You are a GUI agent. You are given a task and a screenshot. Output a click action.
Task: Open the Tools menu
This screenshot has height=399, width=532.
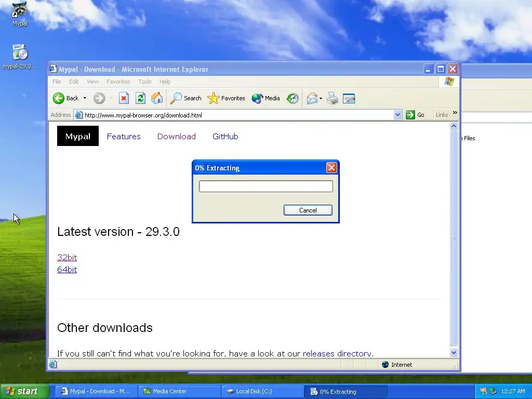point(145,82)
